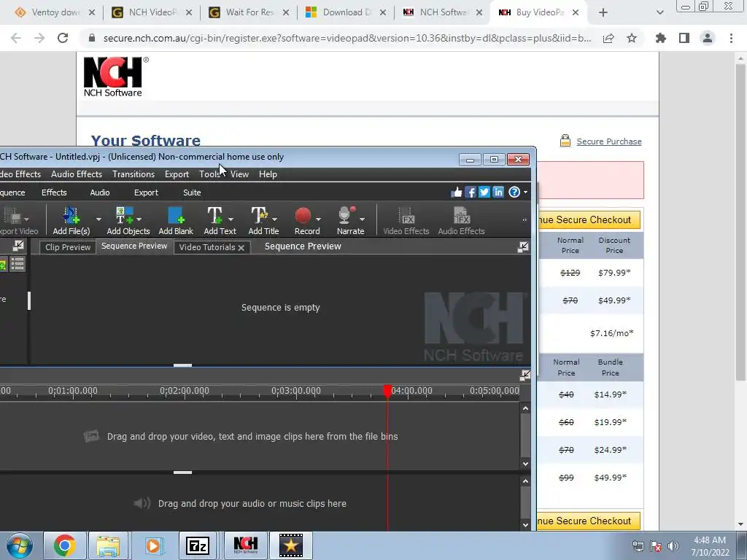This screenshot has height=560, width=747.
Task: Click the volume speaker tray icon
Action: pyautogui.click(x=673, y=545)
